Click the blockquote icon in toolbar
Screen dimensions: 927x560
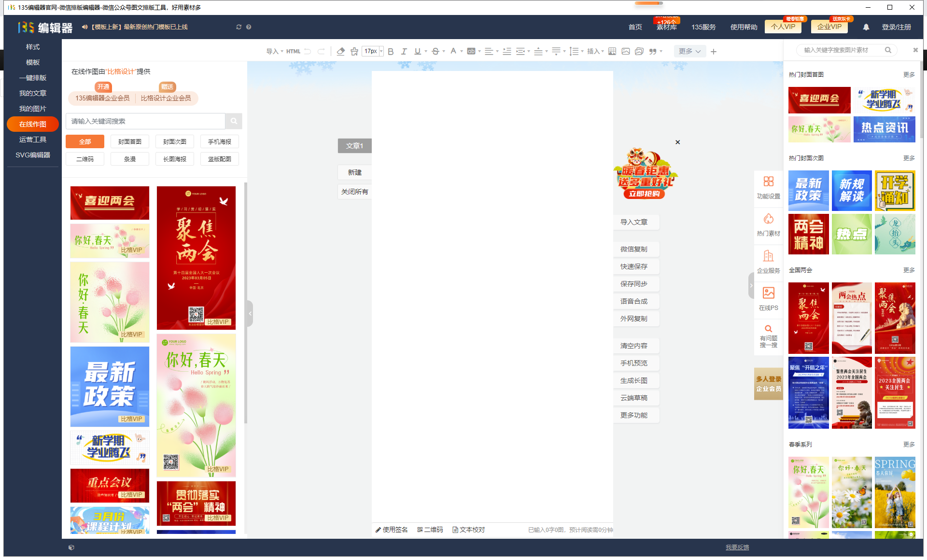[x=653, y=51]
